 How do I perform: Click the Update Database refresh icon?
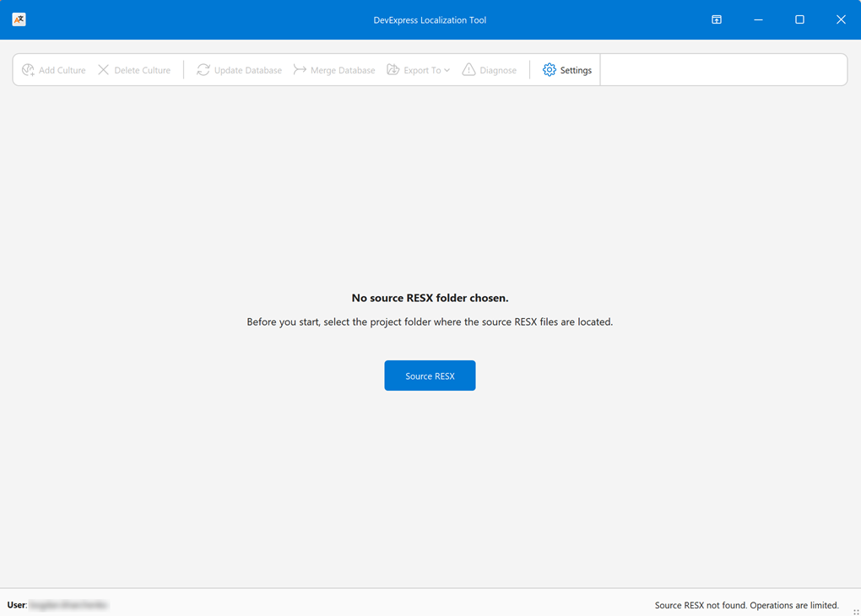(x=203, y=70)
